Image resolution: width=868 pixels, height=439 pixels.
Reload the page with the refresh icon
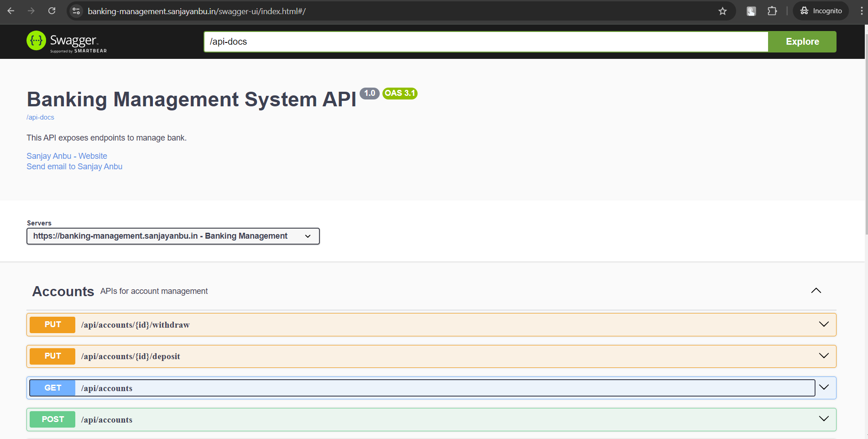tap(52, 11)
